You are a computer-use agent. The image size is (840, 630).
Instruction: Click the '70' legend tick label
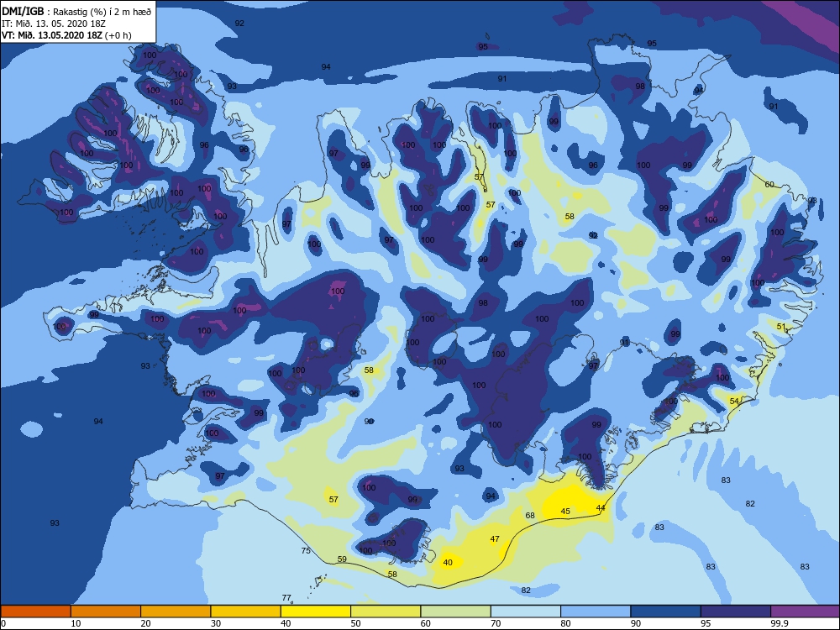496,623
